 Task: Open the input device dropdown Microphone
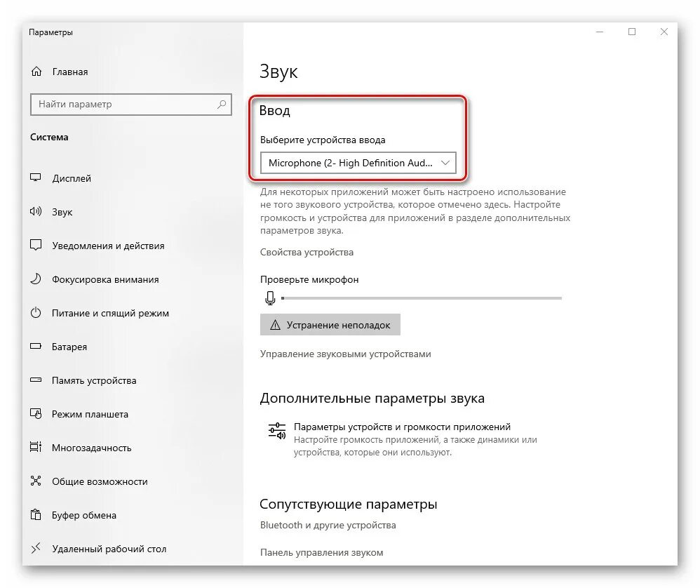click(x=358, y=163)
